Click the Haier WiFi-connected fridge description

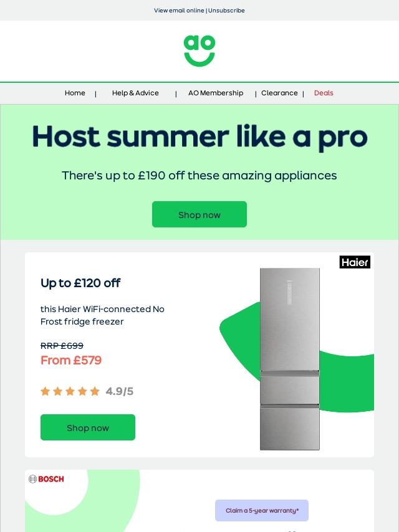(x=102, y=315)
